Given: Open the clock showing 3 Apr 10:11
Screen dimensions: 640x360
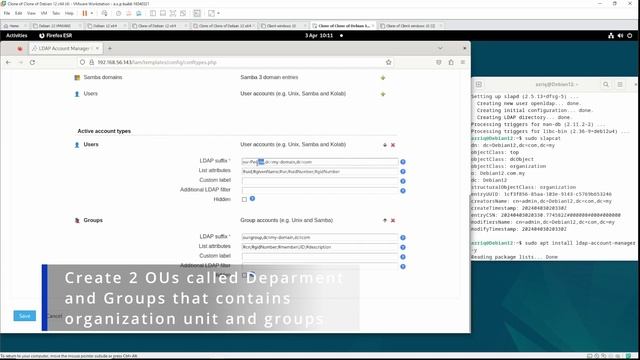Looking at the screenshot, I should [x=319, y=36].
